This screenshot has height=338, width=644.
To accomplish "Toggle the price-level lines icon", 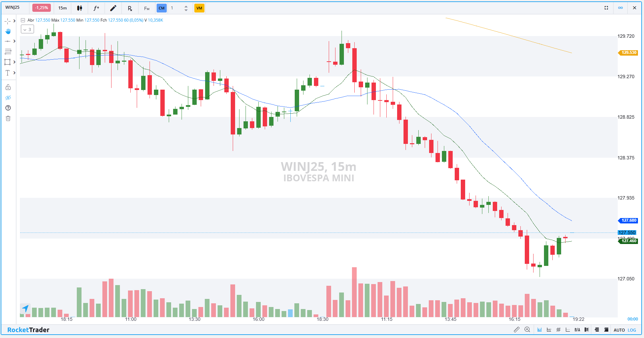I will (568, 330).
